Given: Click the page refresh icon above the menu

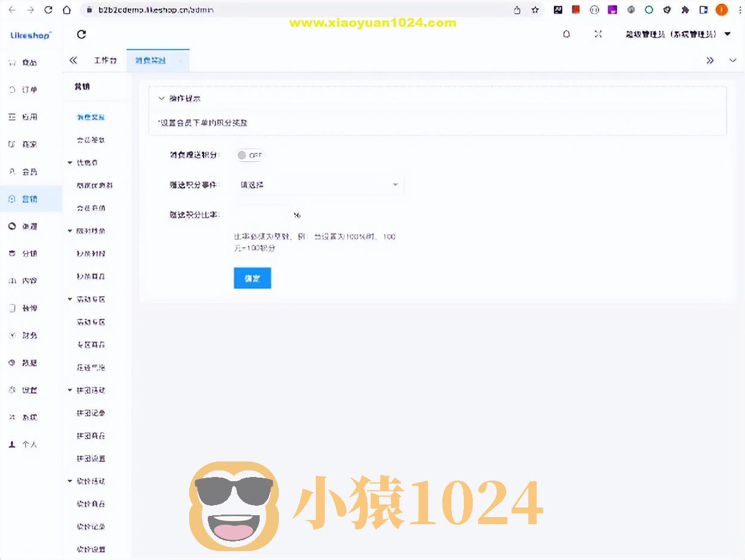Looking at the screenshot, I should tap(81, 35).
